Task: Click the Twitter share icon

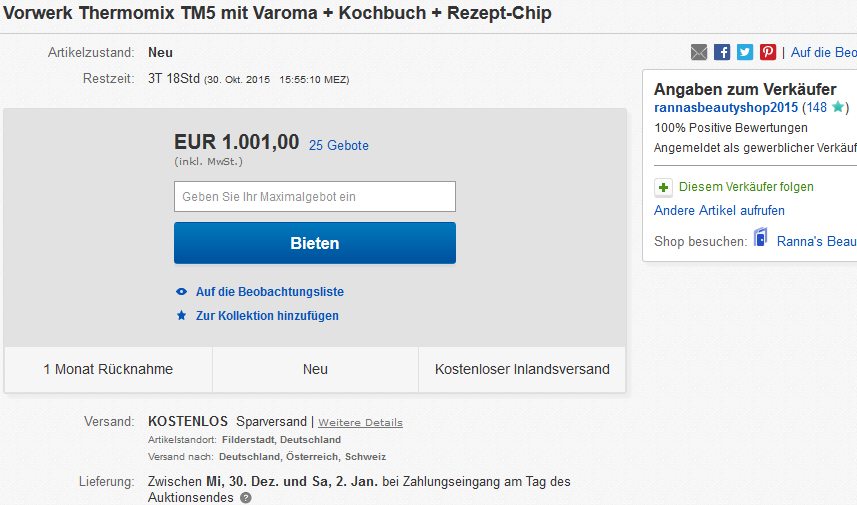Action: (745, 52)
